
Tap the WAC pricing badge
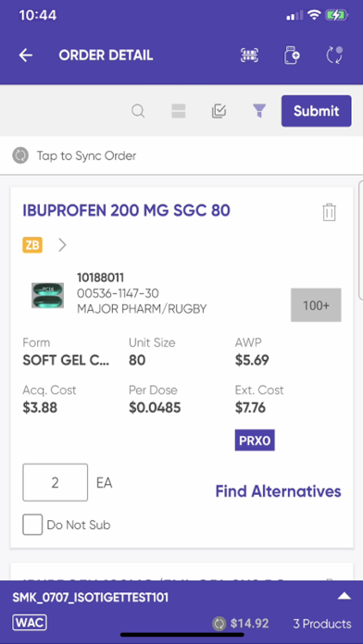(30, 623)
